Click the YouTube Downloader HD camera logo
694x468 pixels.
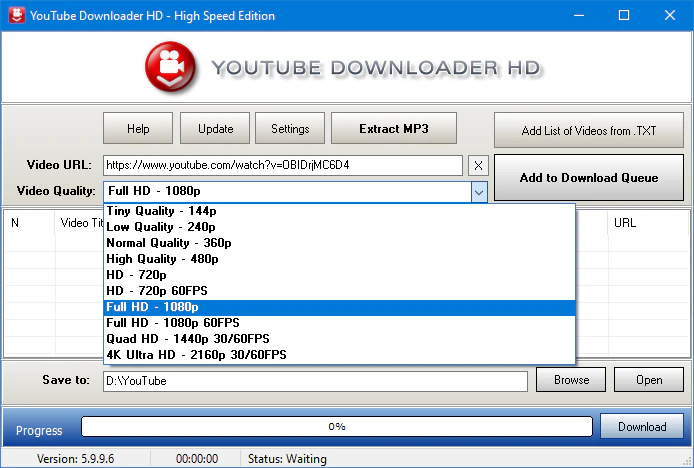[x=173, y=67]
